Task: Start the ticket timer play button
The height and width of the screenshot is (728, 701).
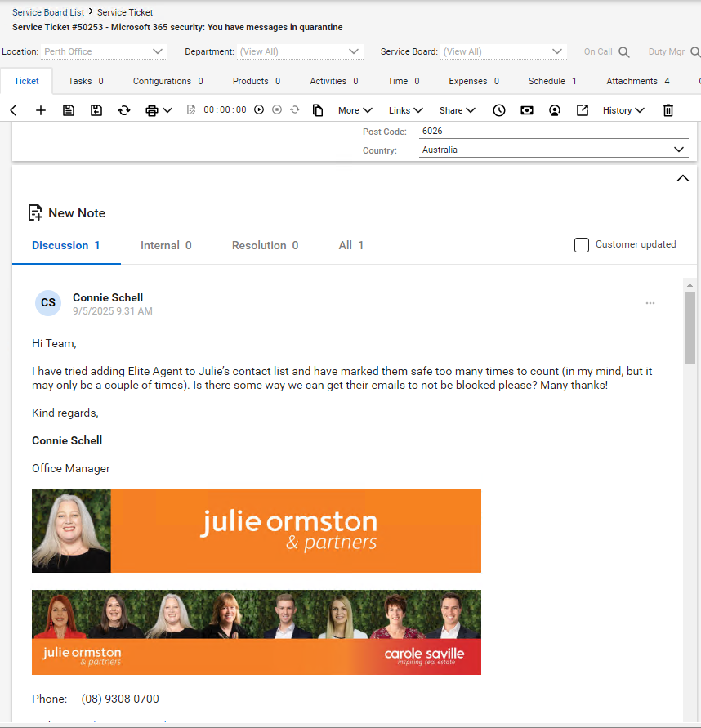Action: [259, 110]
